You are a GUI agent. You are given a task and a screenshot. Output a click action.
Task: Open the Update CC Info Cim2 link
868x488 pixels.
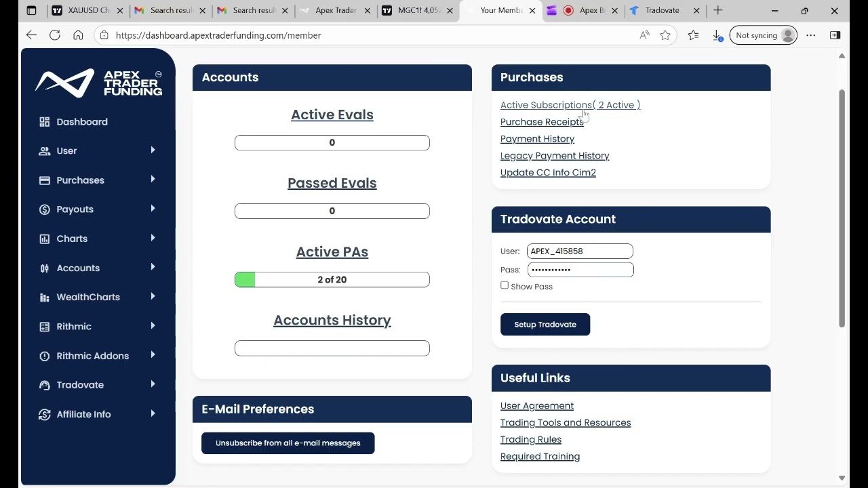pos(548,173)
